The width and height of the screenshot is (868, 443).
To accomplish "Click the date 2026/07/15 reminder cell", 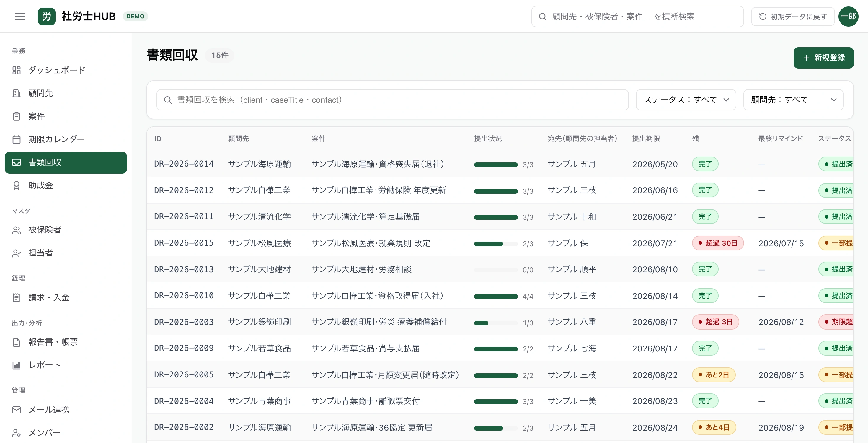I will coord(781,243).
